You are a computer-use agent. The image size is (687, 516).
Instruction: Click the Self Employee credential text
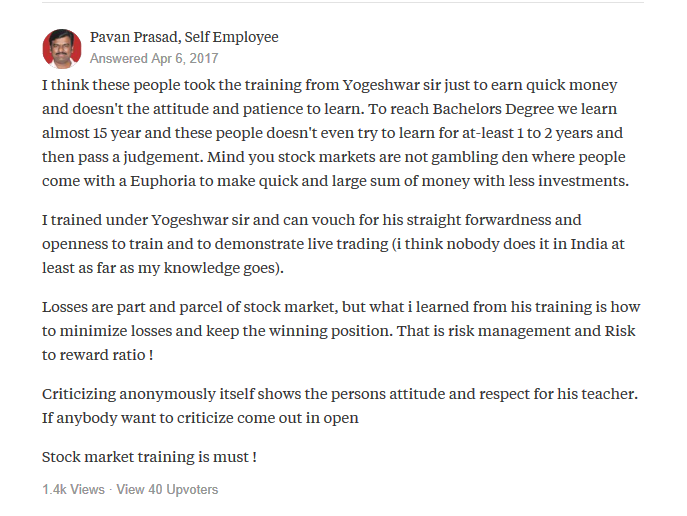point(231,37)
